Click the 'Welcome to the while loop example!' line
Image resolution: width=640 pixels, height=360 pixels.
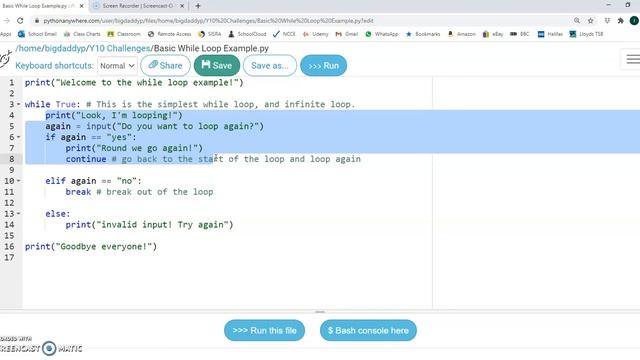point(134,82)
